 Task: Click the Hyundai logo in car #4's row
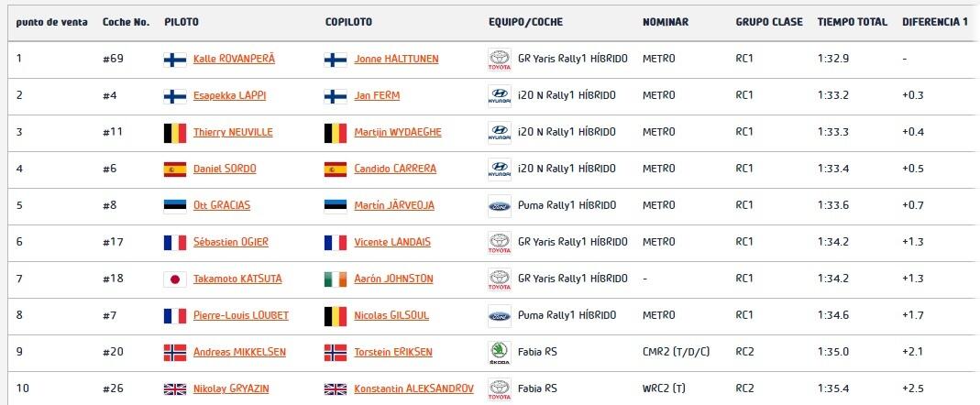(500, 96)
